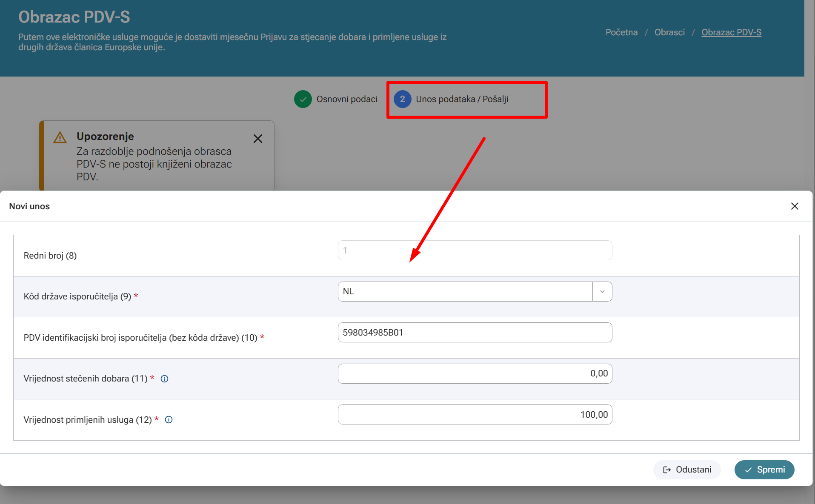Select the Unos podataka / Pošalji step label

click(462, 99)
